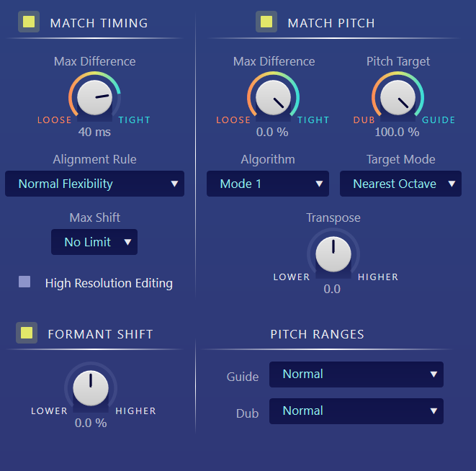The height and width of the screenshot is (471, 476).
Task: Open the Algorithm Mode 1 dropdown
Action: click(268, 184)
